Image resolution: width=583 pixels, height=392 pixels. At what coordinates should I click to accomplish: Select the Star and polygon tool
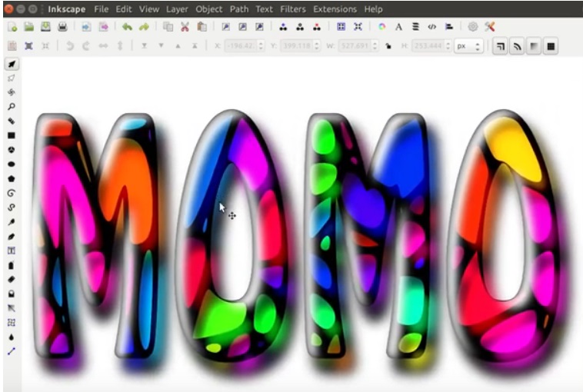coord(12,179)
